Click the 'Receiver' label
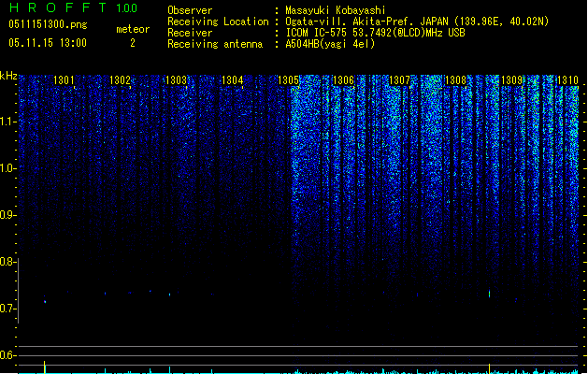588x374 pixels. 190,33
